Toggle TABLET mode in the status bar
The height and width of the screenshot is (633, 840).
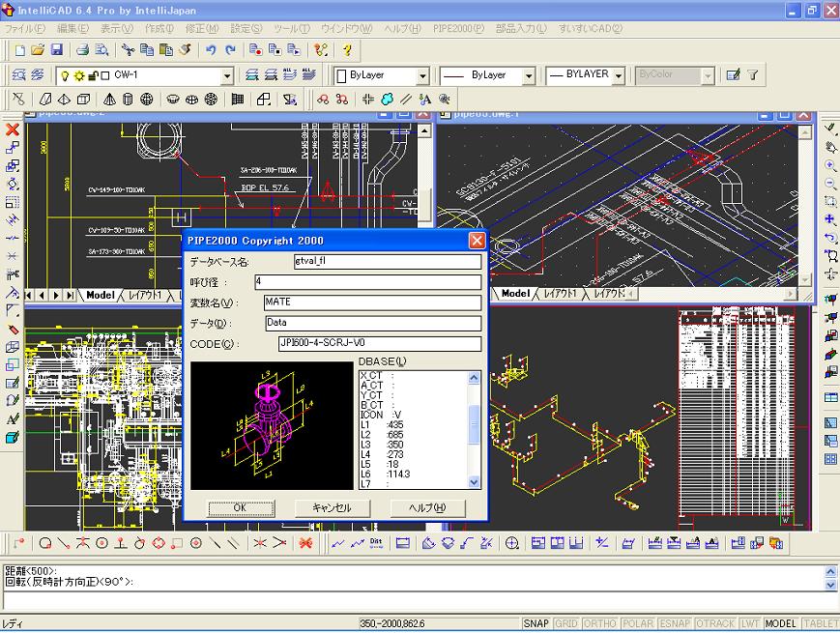click(x=821, y=623)
